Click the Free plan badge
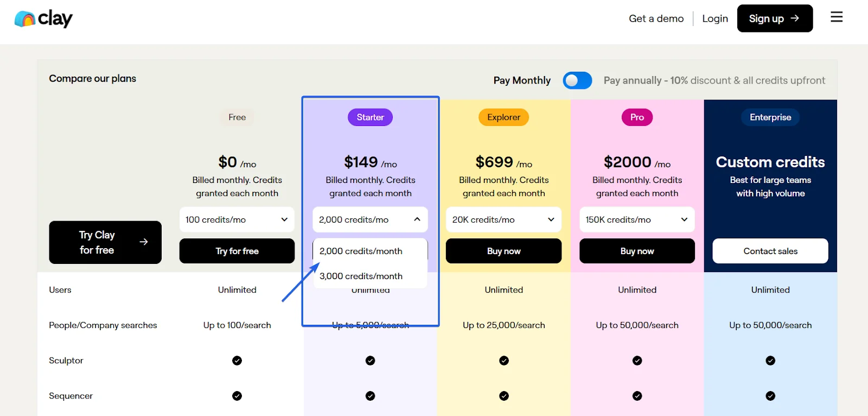This screenshot has height=416, width=868. click(x=237, y=117)
